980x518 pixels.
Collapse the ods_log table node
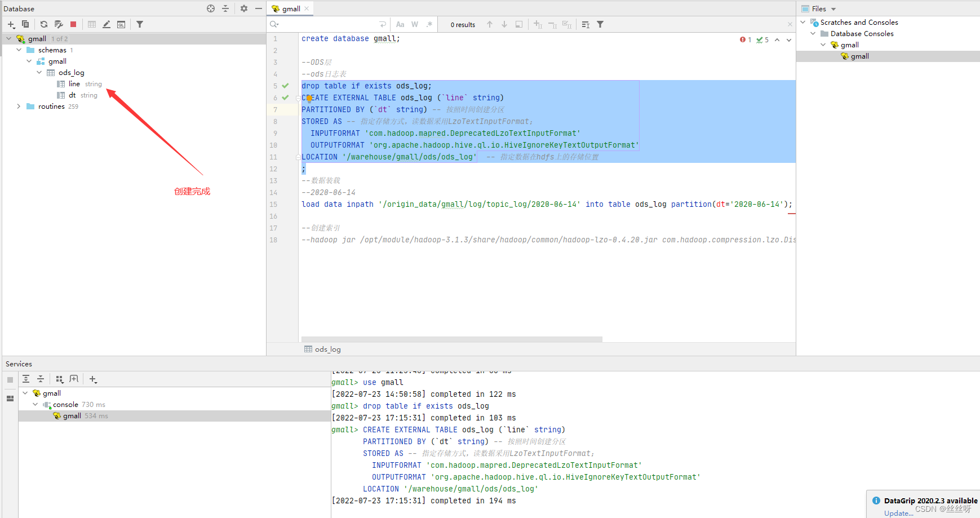pyautogui.click(x=39, y=73)
